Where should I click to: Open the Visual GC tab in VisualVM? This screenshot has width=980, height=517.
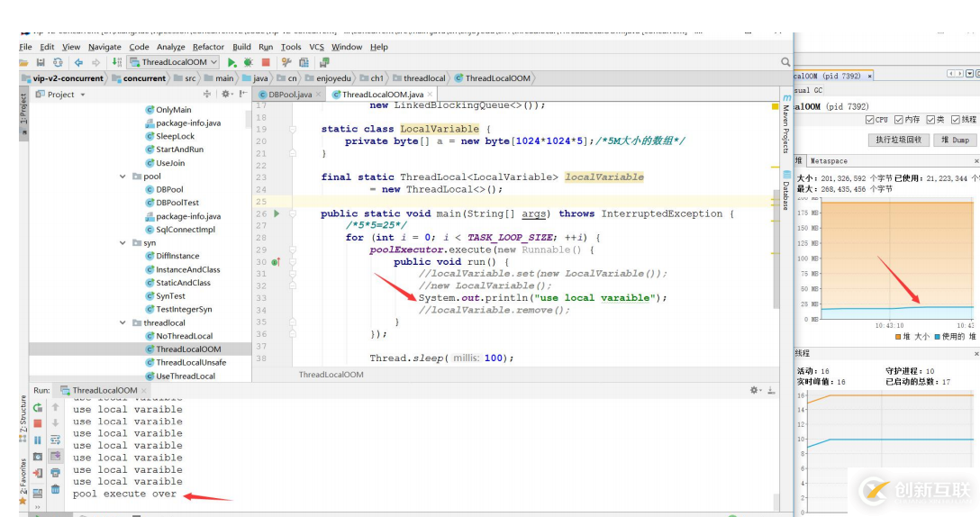click(x=808, y=90)
